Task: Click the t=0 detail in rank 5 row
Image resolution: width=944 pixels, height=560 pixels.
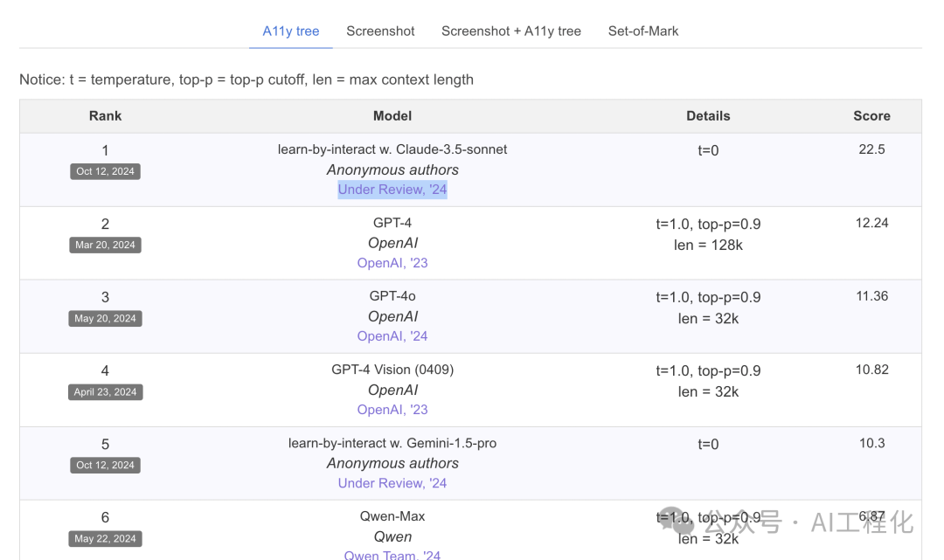Action: (708, 444)
